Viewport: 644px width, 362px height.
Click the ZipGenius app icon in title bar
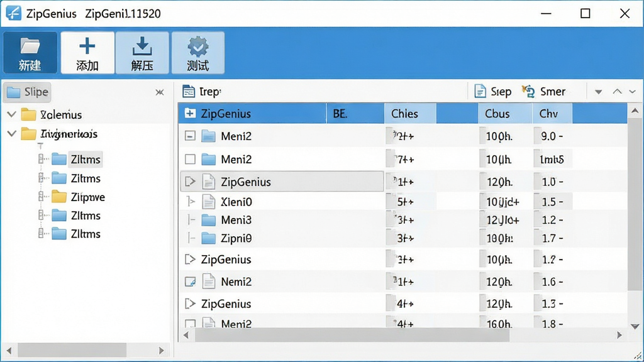14,13
